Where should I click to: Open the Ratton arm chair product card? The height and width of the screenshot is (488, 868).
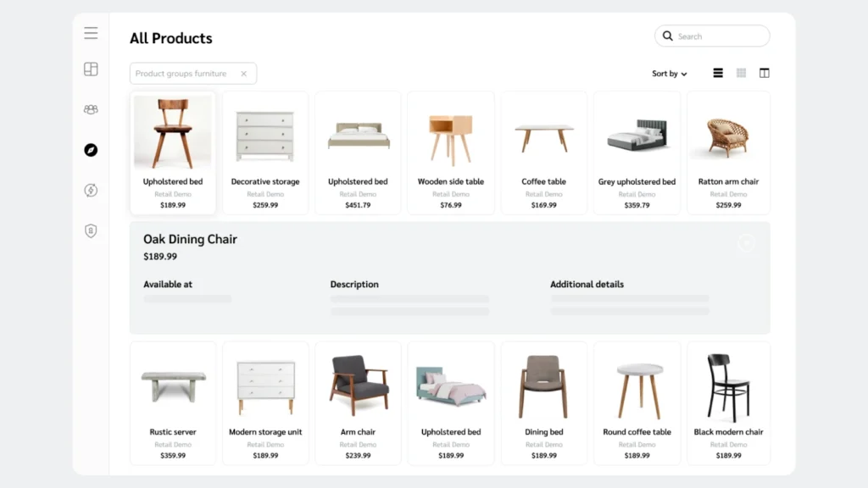click(729, 151)
